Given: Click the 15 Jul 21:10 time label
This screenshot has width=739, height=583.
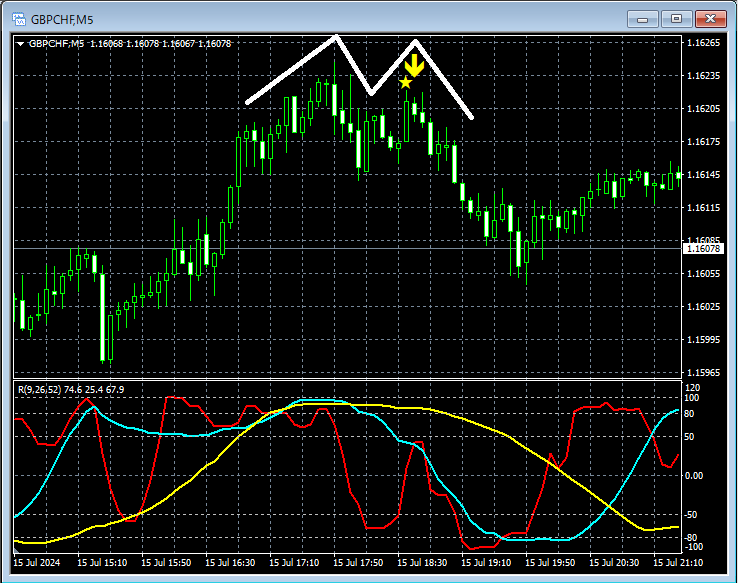Looking at the screenshot, I should click(x=678, y=563).
